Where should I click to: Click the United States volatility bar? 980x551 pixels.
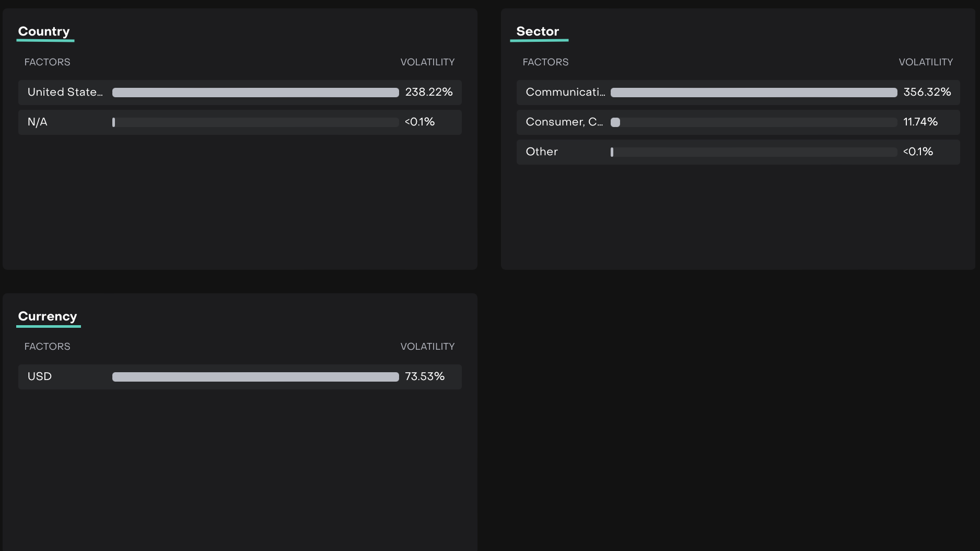(255, 93)
